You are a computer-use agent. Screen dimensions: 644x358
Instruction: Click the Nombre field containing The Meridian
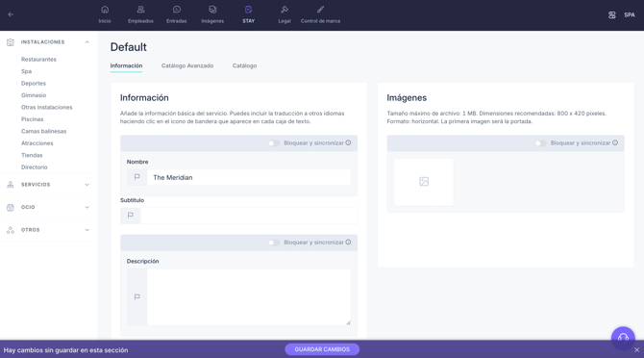(249, 178)
